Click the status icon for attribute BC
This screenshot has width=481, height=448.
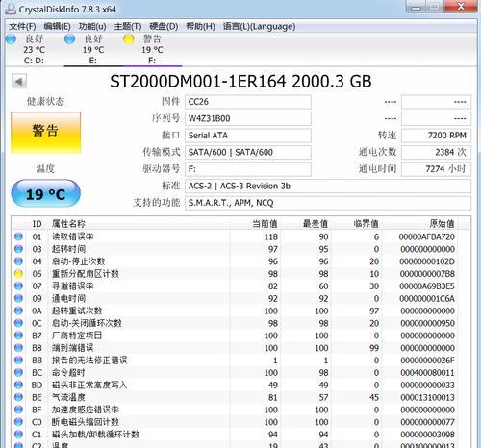(18, 372)
